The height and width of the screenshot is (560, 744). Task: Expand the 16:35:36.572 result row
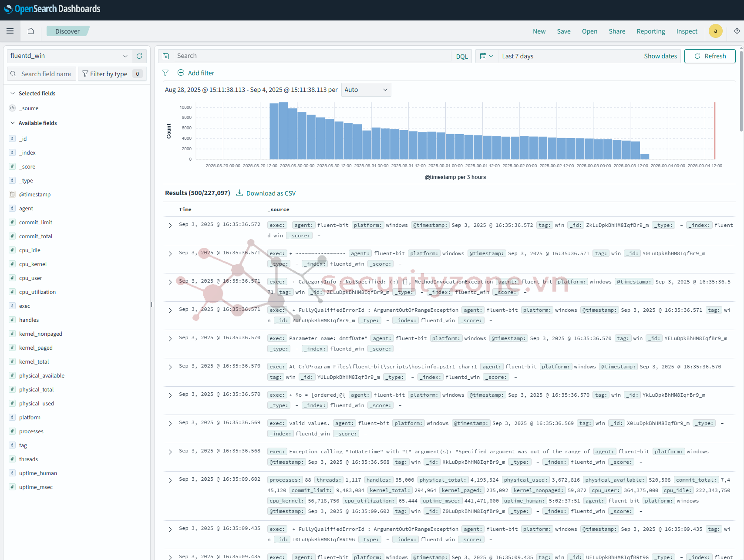pyautogui.click(x=170, y=225)
